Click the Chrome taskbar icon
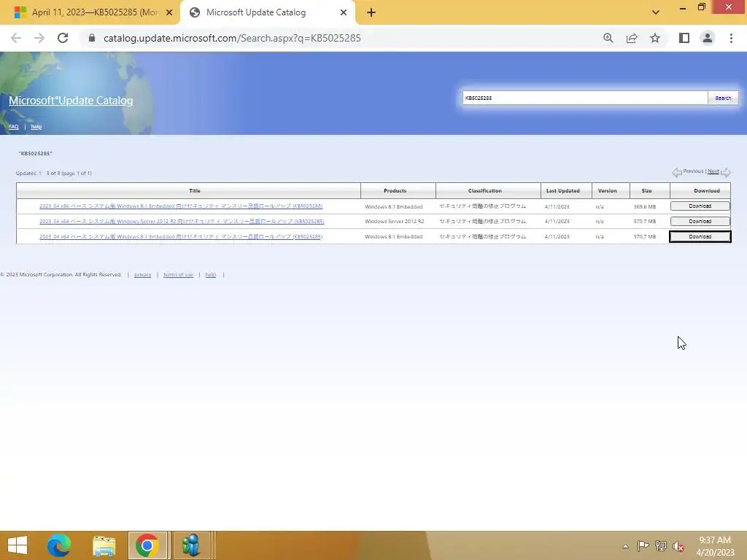 click(x=147, y=545)
